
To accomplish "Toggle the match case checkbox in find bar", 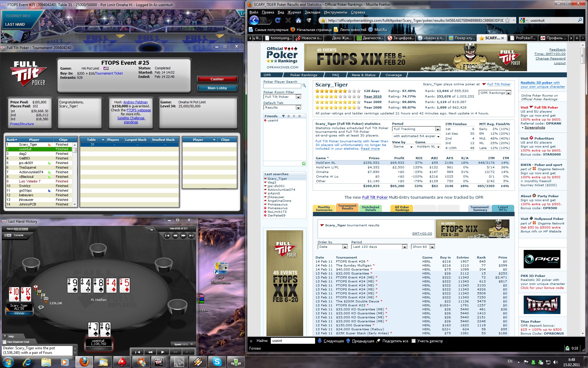I will point(413,341).
